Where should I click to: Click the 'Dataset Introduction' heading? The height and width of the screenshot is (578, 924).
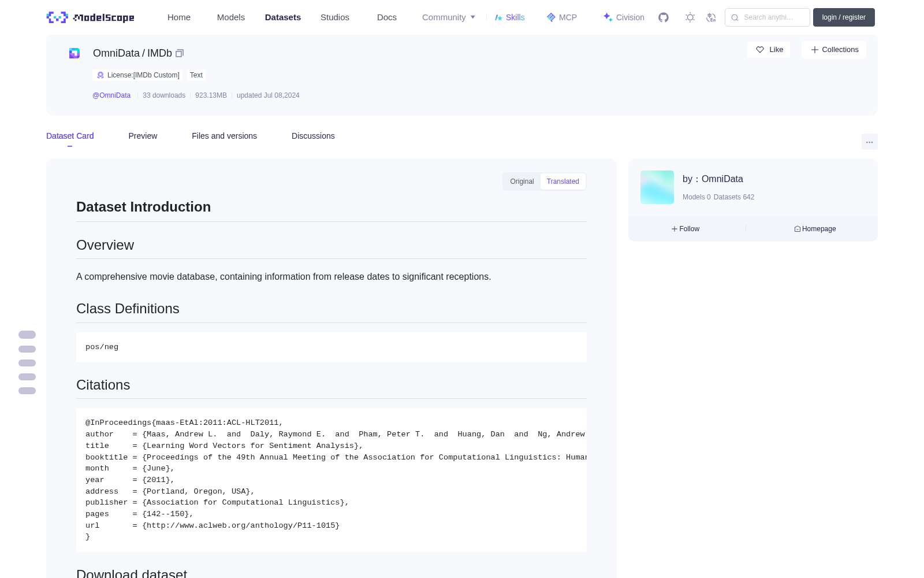click(x=143, y=207)
